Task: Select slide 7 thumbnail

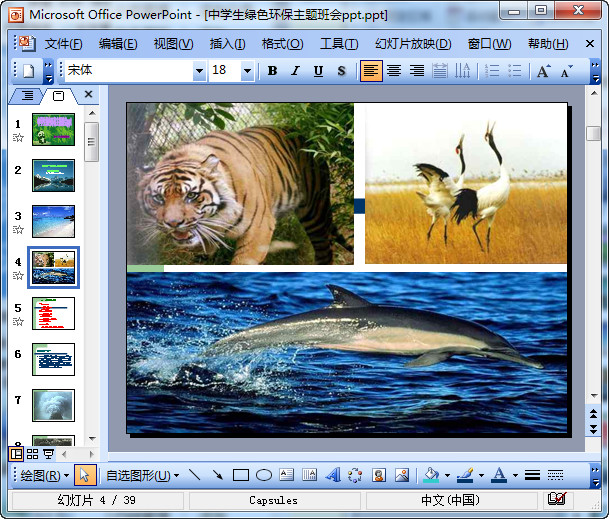Action: click(53, 405)
